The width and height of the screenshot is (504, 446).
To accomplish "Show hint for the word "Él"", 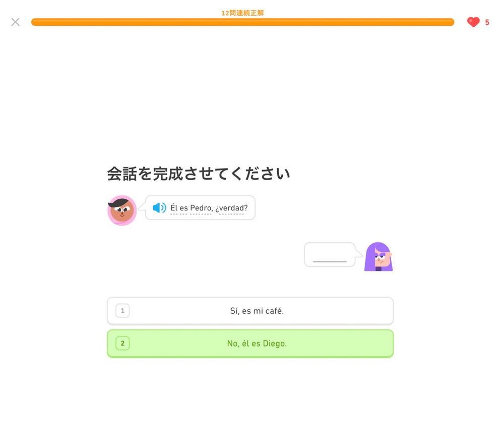I will click(x=174, y=208).
